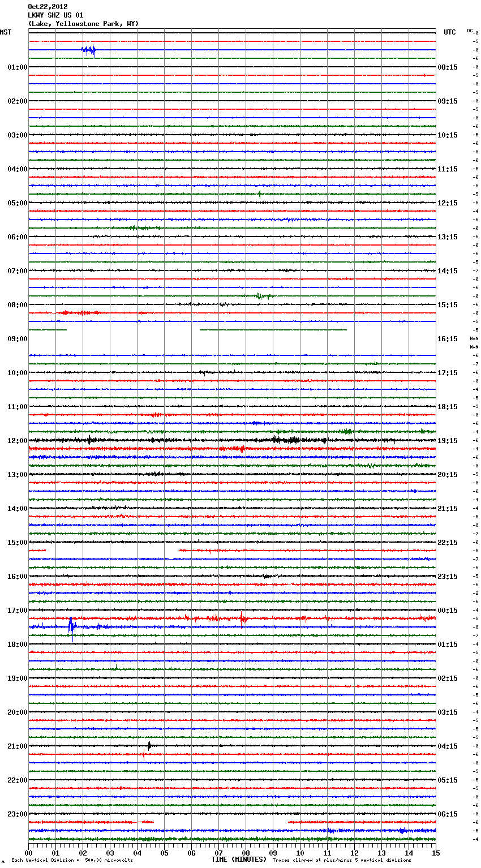The image size is (481, 868).
Task: Click minute 08 on the bottom axis
Action: pyautogui.click(x=246, y=853)
